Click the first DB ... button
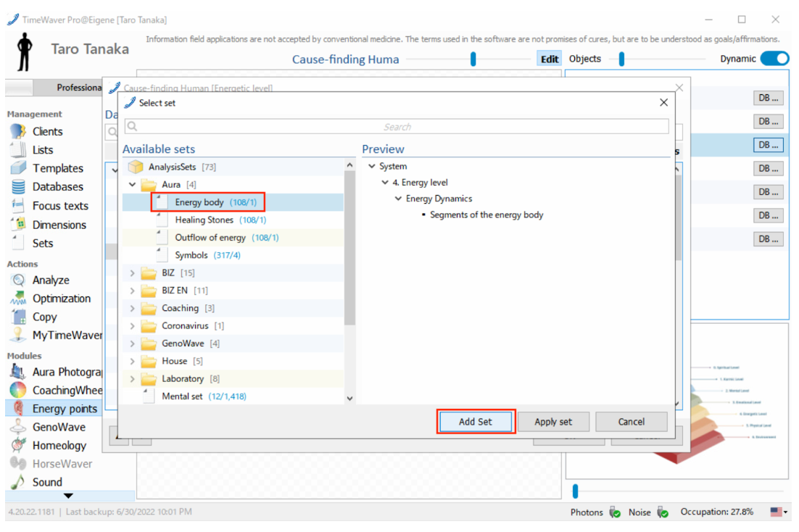This screenshot has height=532, width=799. [768, 98]
